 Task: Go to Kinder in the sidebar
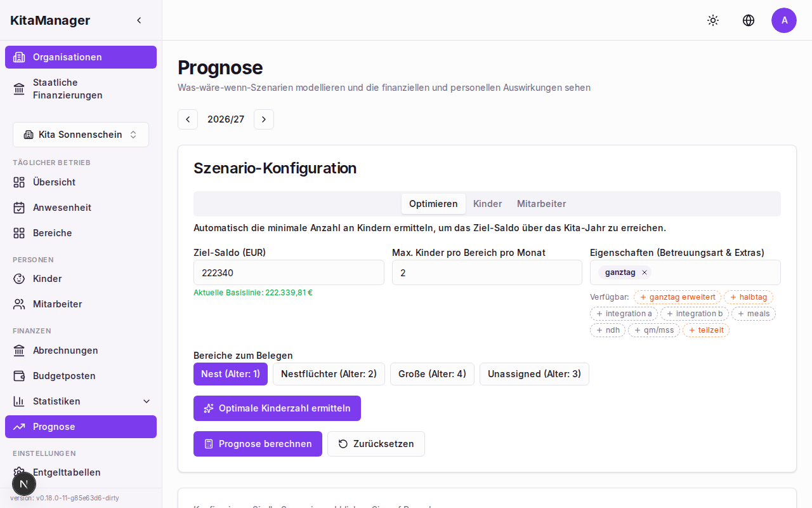pos(47,279)
